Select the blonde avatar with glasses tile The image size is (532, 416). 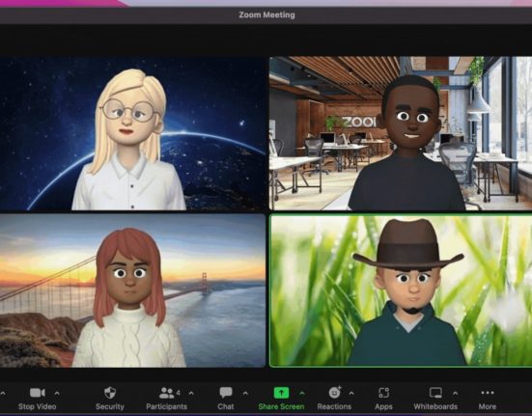pos(132,133)
